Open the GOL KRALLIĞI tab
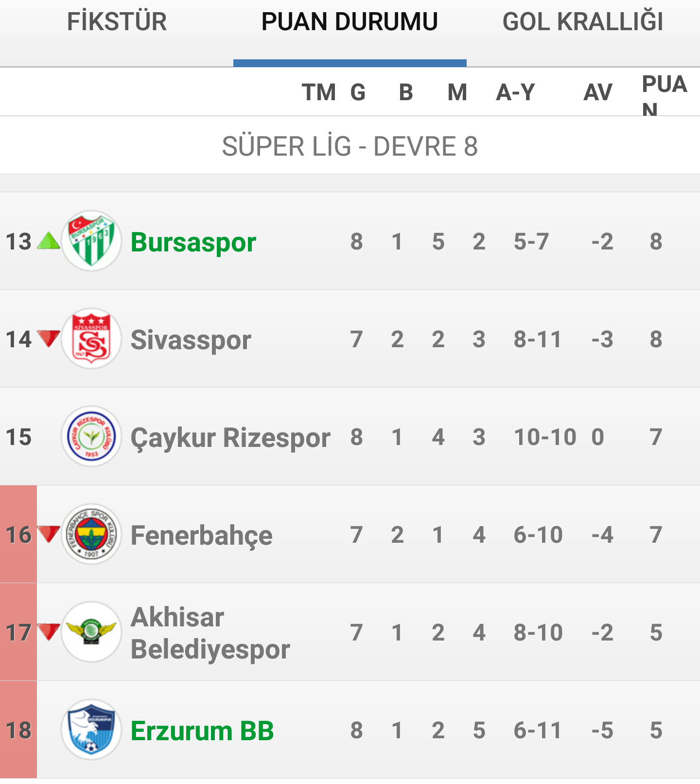 coord(583,22)
